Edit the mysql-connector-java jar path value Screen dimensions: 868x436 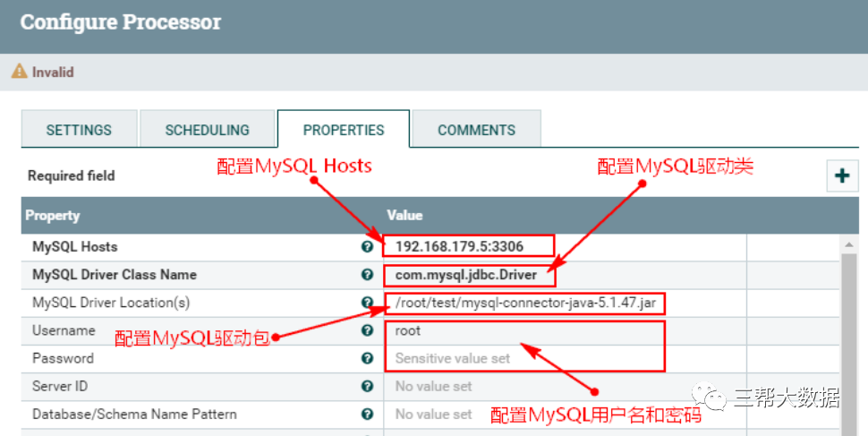click(524, 303)
